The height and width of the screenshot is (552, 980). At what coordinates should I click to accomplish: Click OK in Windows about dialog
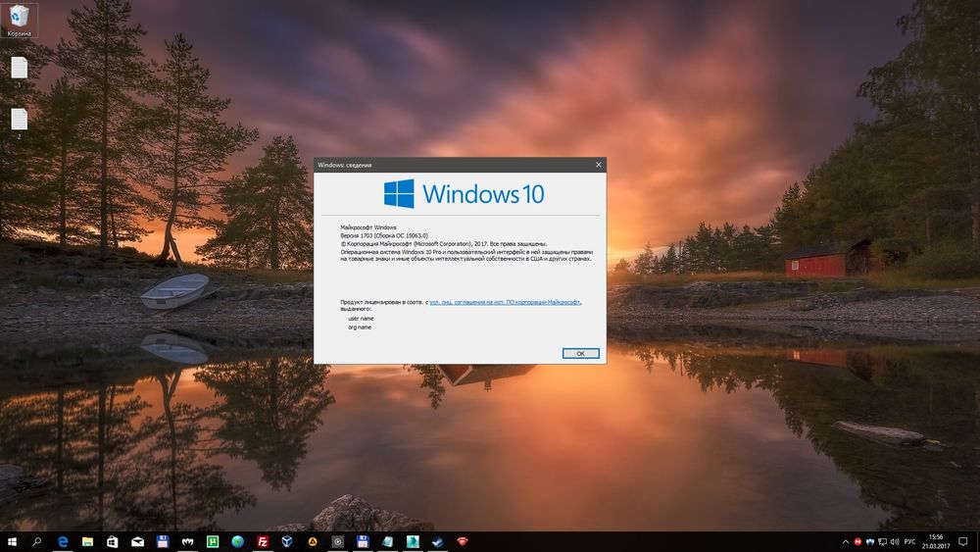580,353
